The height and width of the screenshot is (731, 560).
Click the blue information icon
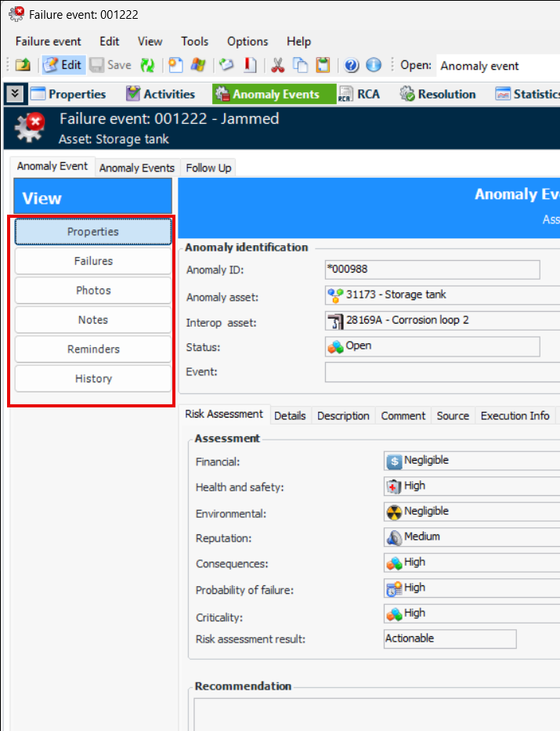374,65
